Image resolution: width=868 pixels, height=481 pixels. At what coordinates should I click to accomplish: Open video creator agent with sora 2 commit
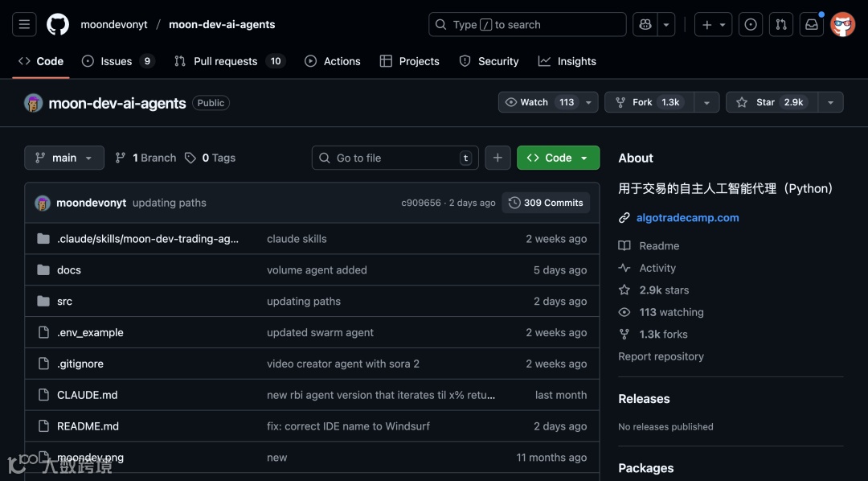pyautogui.click(x=343, y=364)
